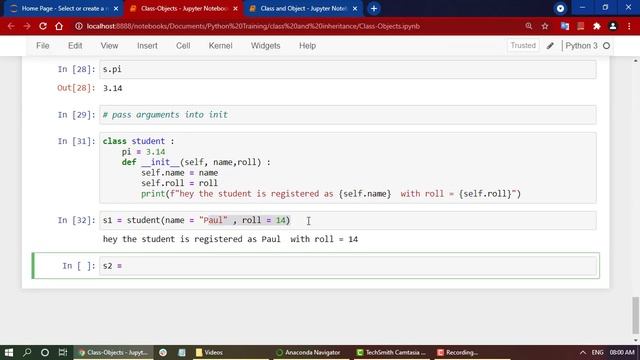Switch to Class and Object notebook tab
Image resolution: width=640 pixels, height=360 pixels.
coord(303,8)
